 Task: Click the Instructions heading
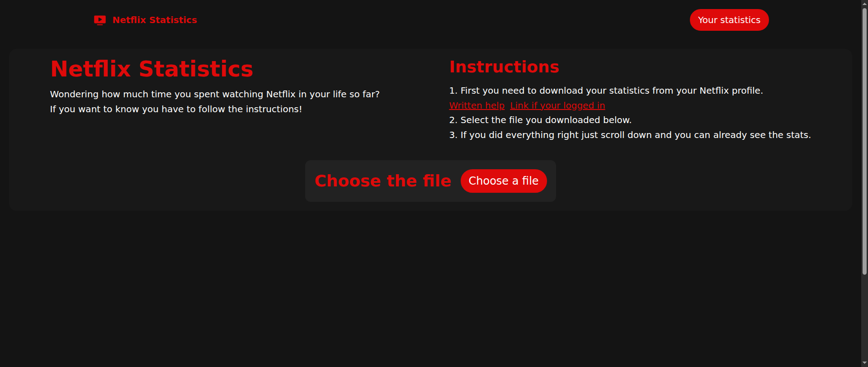[x=504, y=67]
